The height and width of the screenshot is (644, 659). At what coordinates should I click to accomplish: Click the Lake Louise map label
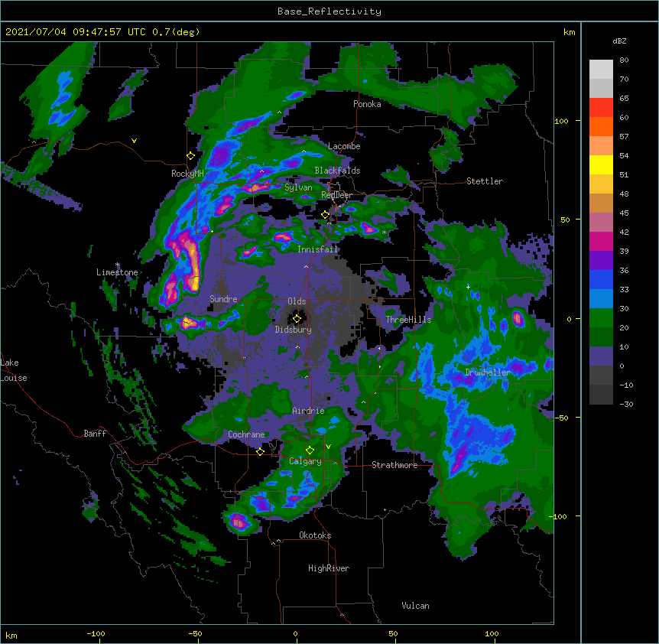coord(14,370)
